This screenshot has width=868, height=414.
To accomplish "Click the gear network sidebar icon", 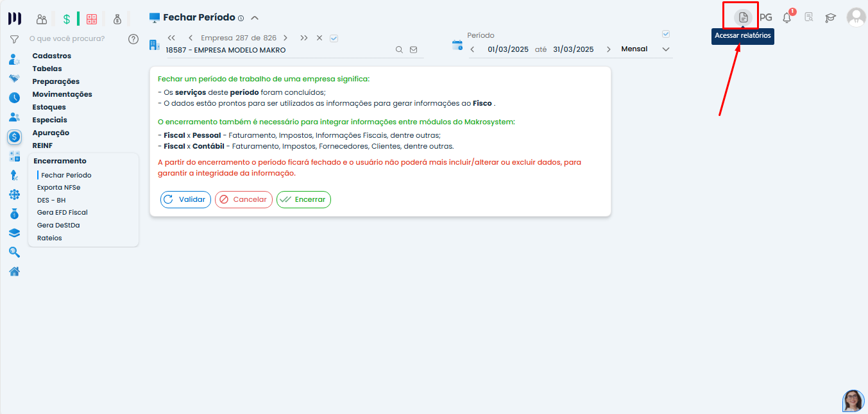I will click(14, 194).
